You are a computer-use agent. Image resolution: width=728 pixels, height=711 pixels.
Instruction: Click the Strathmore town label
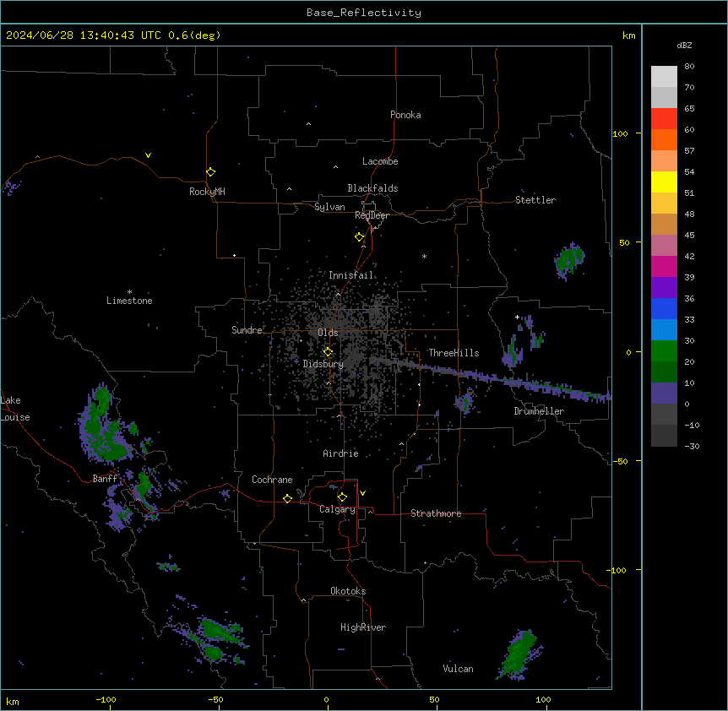pos(436,513)
